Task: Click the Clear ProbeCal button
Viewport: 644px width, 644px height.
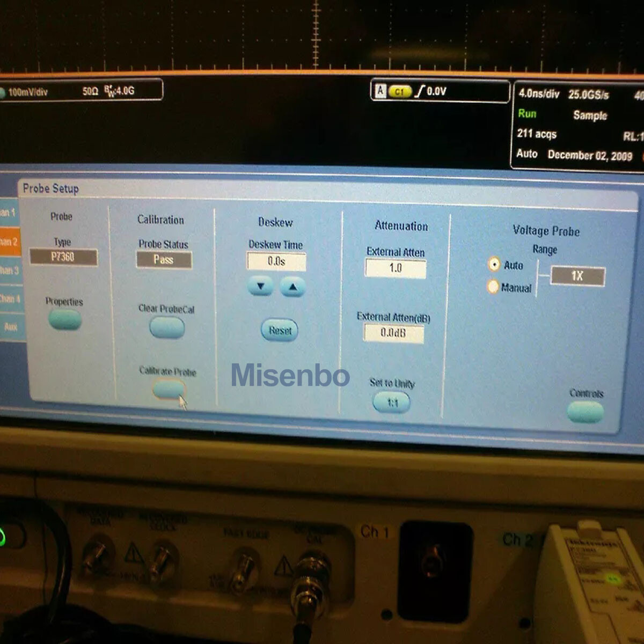Action: 167,327
